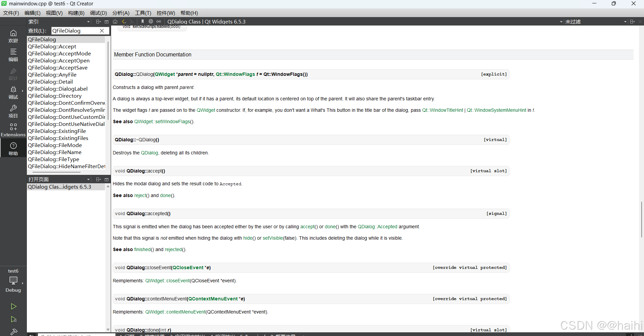Open the 工具(T) menu

coord(143,13)
